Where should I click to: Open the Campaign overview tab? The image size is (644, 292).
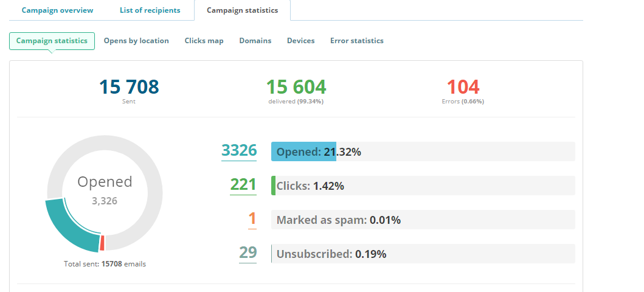(x=58, y=10)
